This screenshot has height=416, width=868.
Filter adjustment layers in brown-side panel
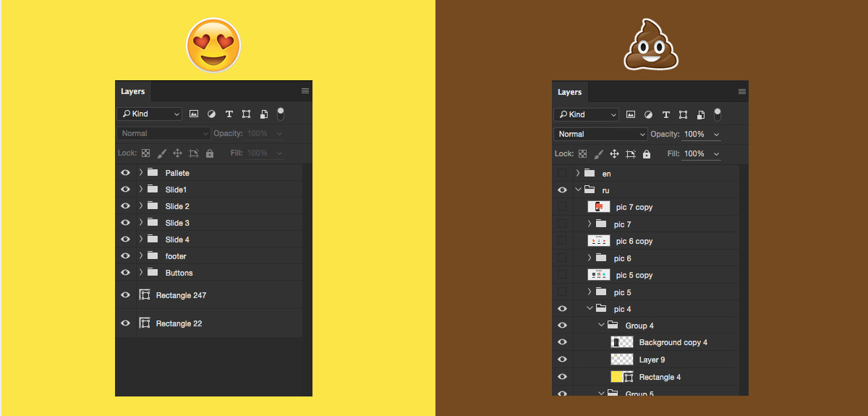pos(648,114)
